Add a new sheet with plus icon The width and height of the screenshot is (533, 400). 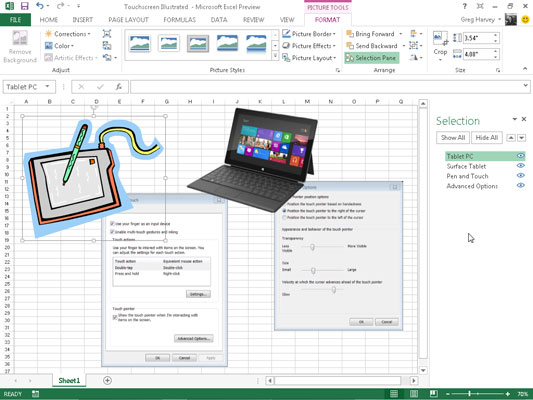tap(107, 380)
